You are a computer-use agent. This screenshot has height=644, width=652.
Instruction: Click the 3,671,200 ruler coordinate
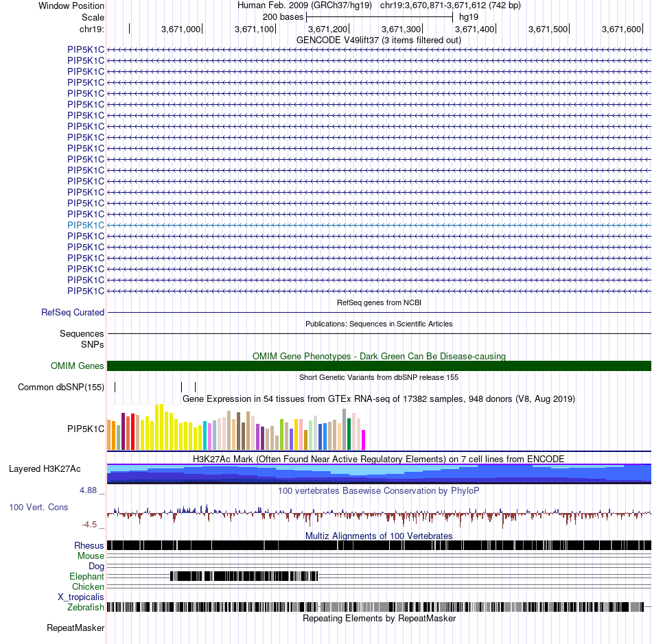[327, 29]
